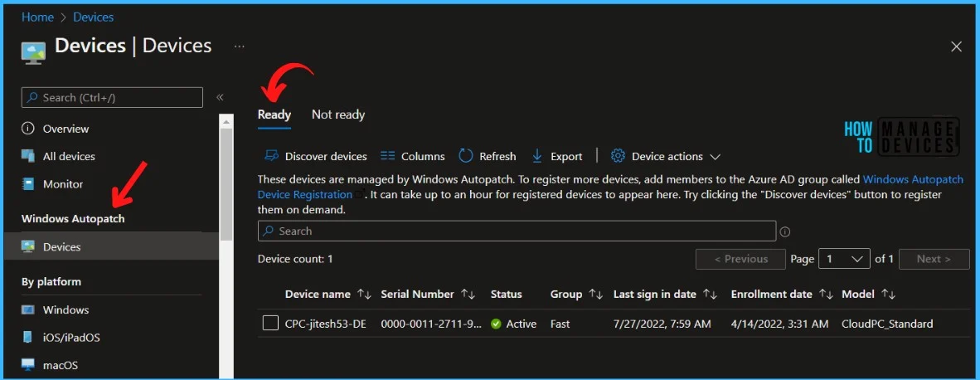
Task: Click the Windows Autopatch Devices icon
Action: click(x=27, y=247)
